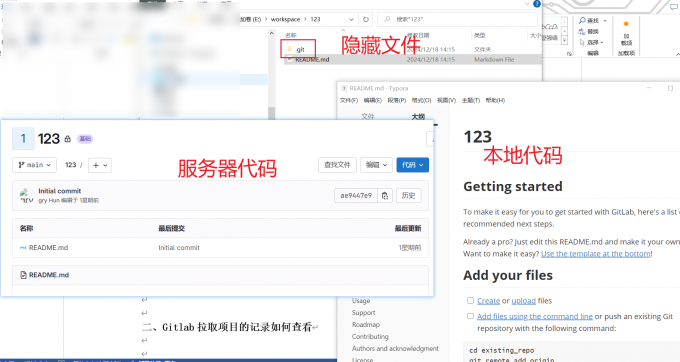Click 'Support' in Typora outline
This screenshot has width=680, height=362.
point(363,313)
